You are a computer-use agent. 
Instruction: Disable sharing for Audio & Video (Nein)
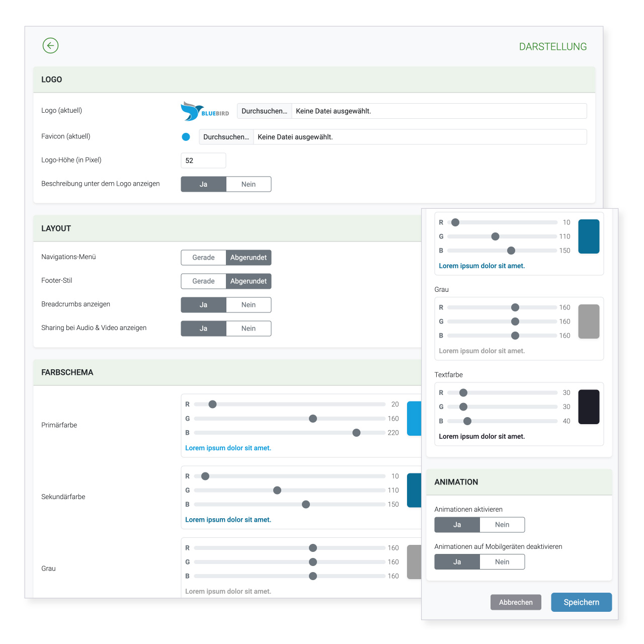pyautogui.click(x=249, y=329)
